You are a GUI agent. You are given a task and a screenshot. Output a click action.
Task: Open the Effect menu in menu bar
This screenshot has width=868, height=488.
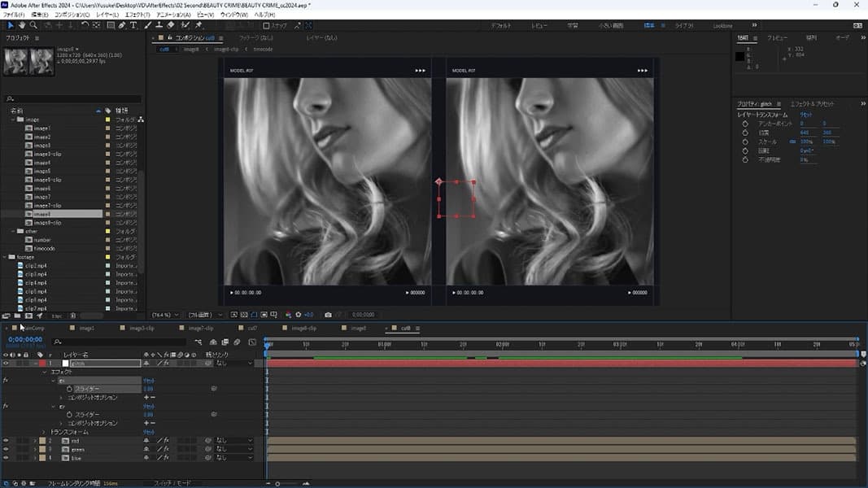[x=137, y=15]
